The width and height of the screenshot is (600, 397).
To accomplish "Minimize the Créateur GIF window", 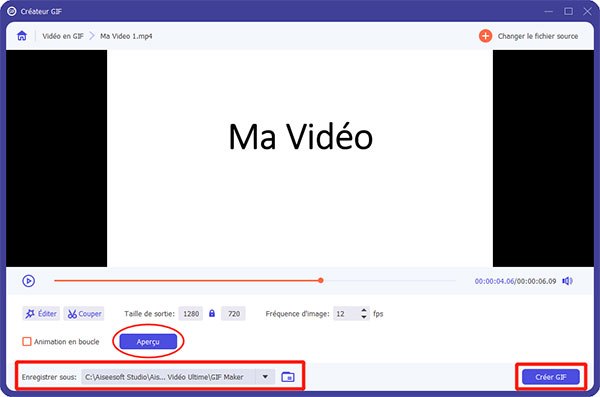I will point(549,11).
